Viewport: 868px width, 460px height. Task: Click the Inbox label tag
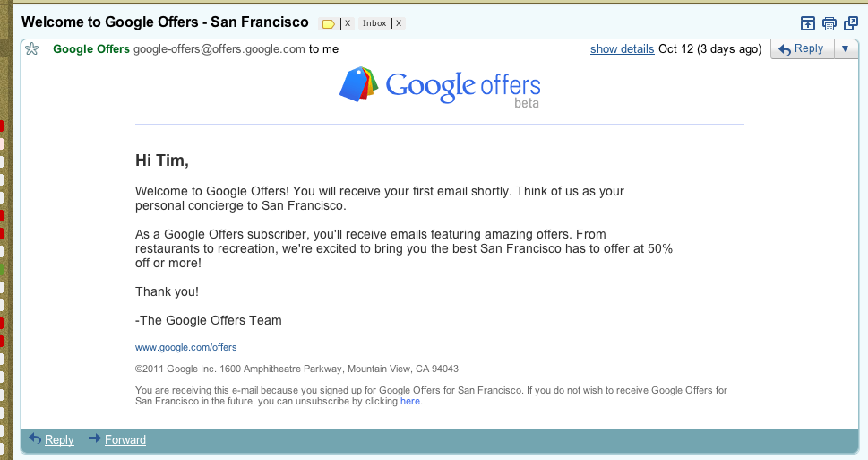click(374, 23)
